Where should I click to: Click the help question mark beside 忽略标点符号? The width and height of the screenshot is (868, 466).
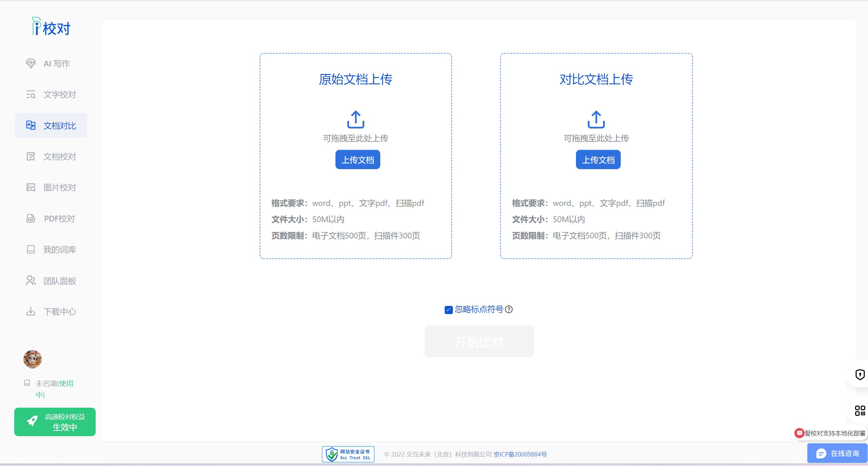click(509, 309)
